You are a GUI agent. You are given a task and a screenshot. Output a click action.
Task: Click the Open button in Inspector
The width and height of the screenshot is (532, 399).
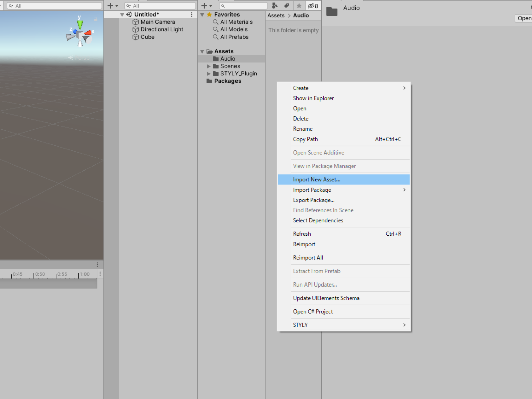[x=524, y=18]
